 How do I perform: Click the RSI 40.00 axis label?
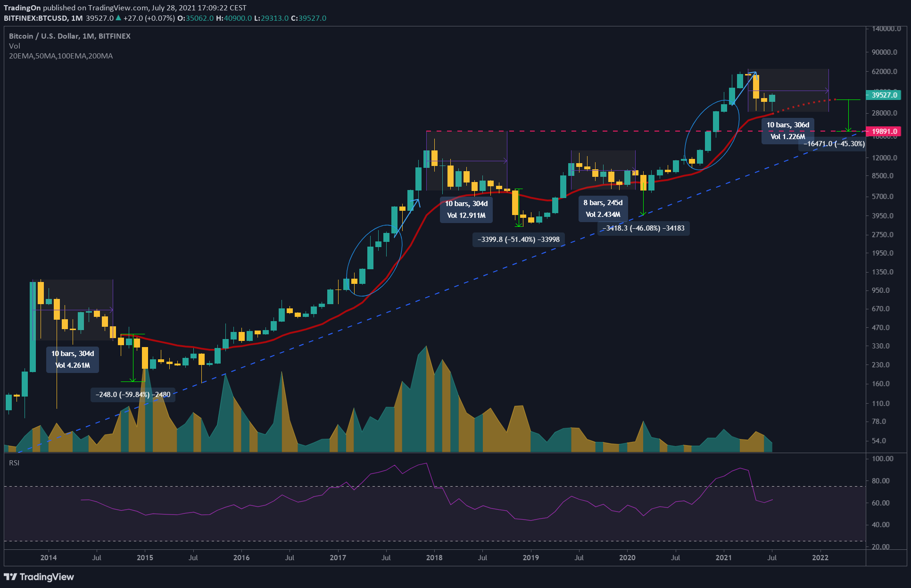point(881,524)
